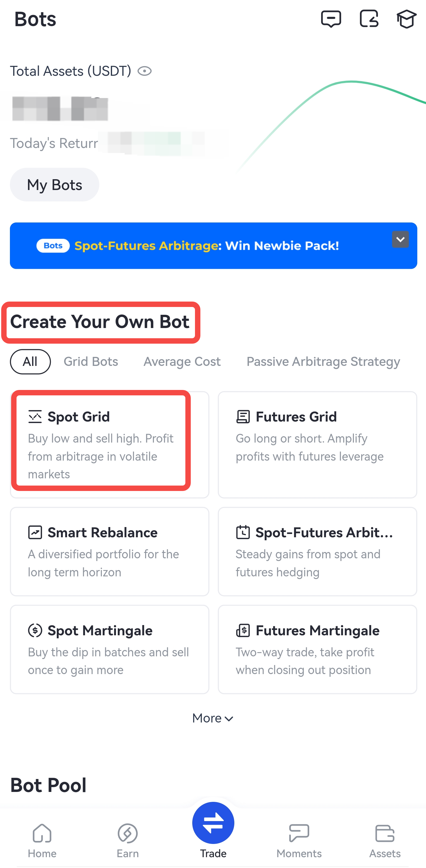Open the messages chat icon in header
Viewport: 426px width, 868px height.
click(331, 19)
